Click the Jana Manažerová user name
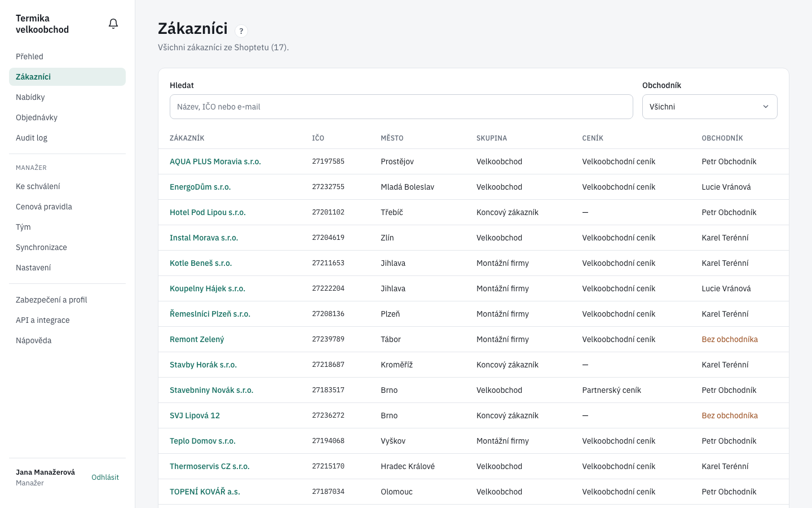The image size is (812, 508). click(x=45, y=472)
